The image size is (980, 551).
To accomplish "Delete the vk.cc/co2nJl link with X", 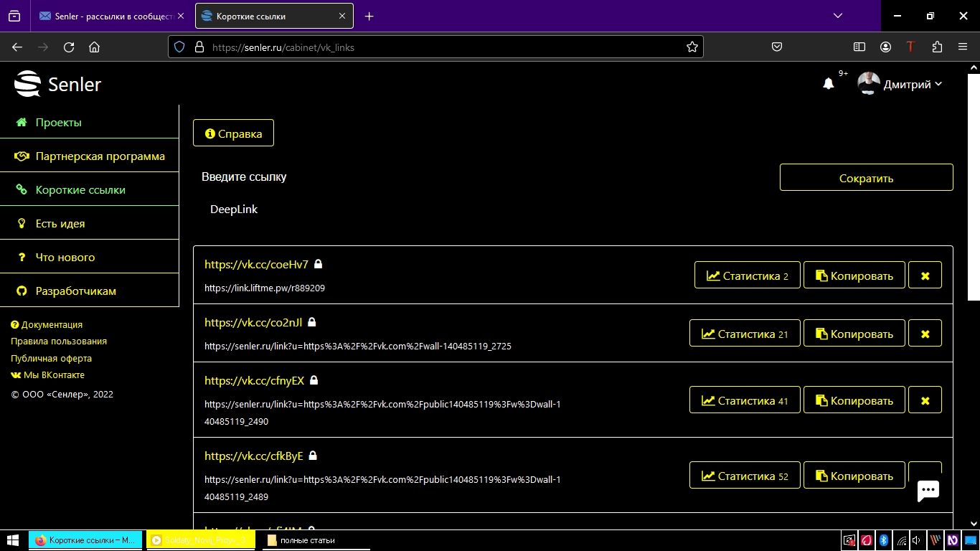I will pos(925,334).
